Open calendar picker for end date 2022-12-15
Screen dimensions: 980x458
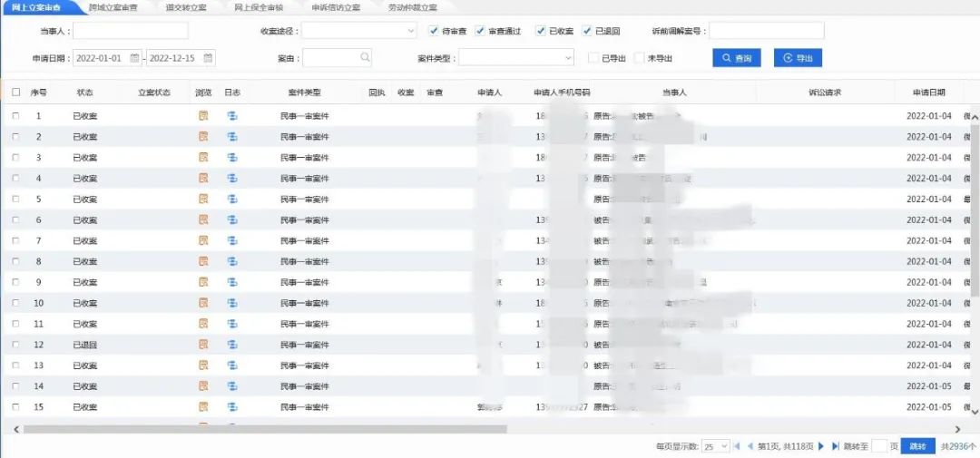[208, 58]
